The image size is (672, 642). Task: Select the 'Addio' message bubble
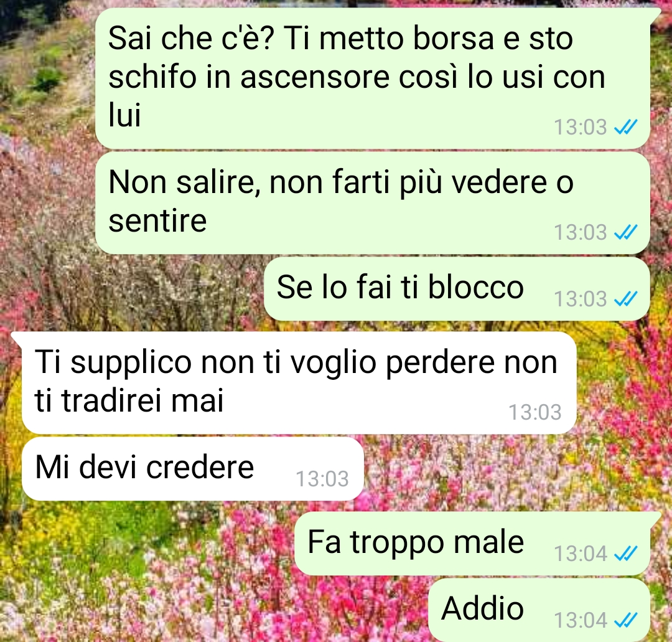tap(539, 610)
